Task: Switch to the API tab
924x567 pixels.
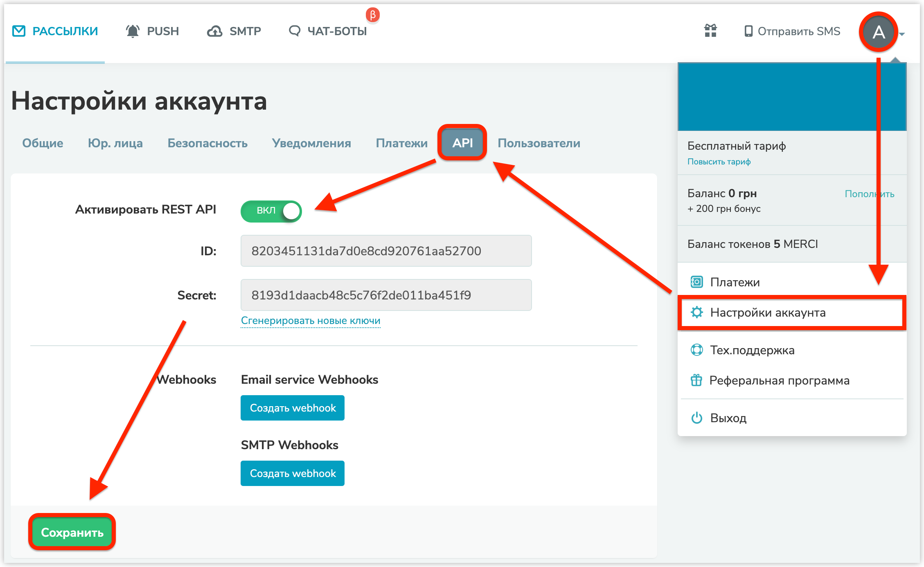Action: [462, 143]
